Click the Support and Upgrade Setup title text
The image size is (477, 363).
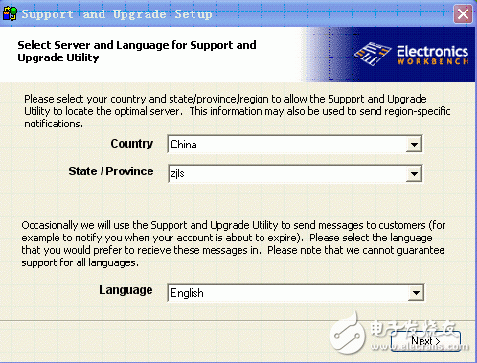coord(117,14)
